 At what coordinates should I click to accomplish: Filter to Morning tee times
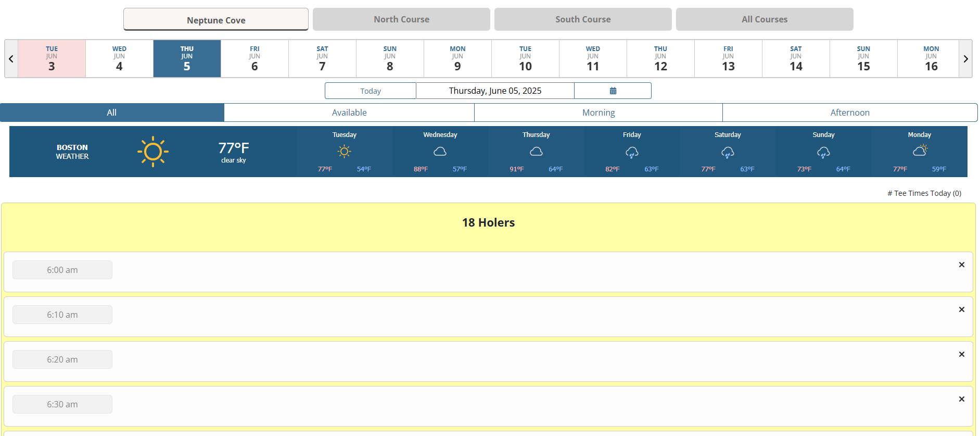point(599,113)
